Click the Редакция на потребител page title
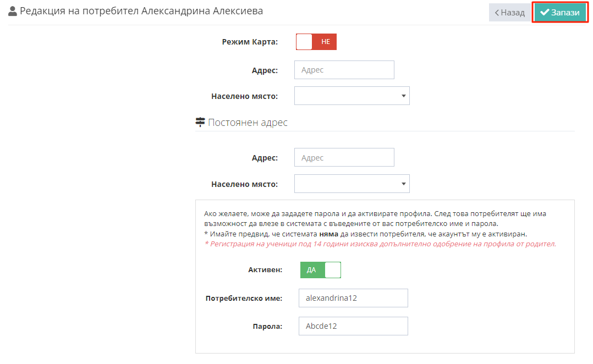This screenshot has height=364, width=593. pos(141,11)
